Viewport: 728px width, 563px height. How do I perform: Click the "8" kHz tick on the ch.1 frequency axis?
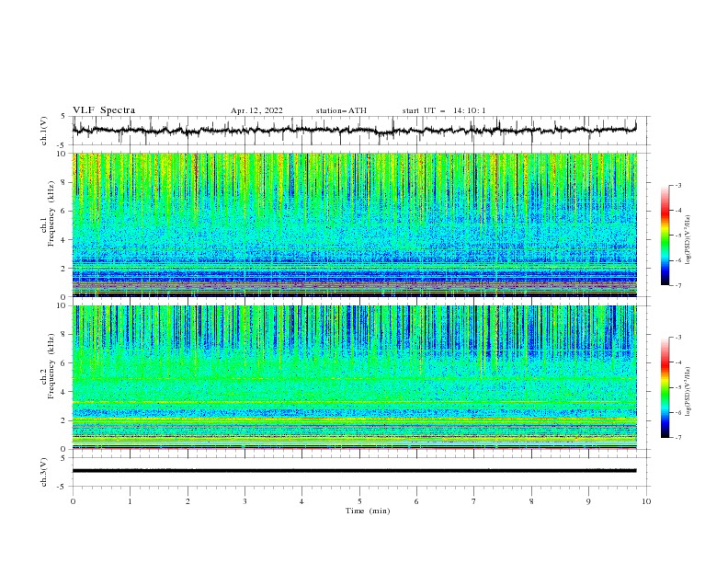click(64, 182)
